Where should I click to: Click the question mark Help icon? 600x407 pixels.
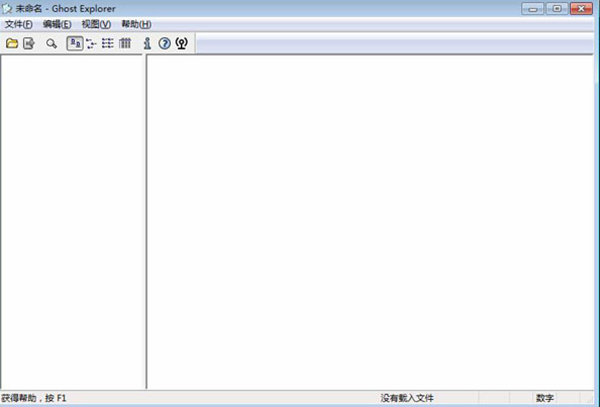point(165,44)
